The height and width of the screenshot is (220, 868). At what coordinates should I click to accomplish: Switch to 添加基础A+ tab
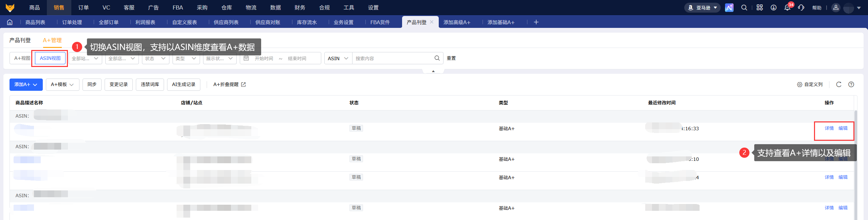click(x=501, y=22)
